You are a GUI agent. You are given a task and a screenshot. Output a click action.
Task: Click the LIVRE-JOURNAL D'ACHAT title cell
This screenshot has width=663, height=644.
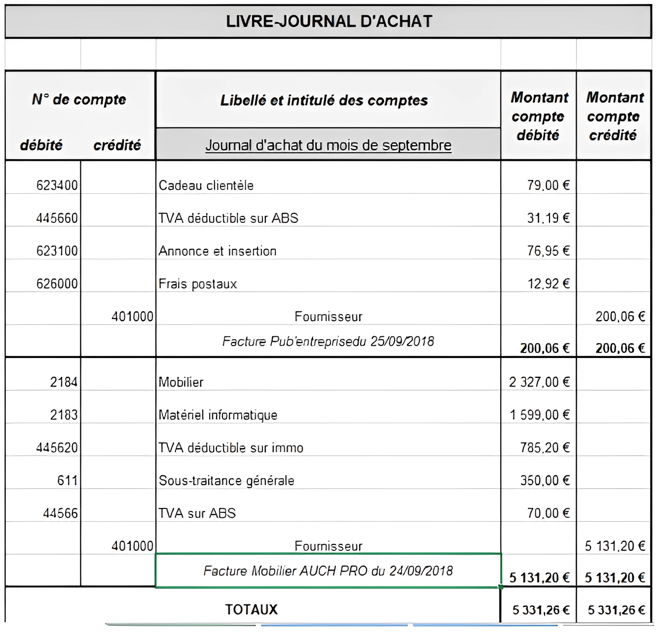click(x=329, y=21)
